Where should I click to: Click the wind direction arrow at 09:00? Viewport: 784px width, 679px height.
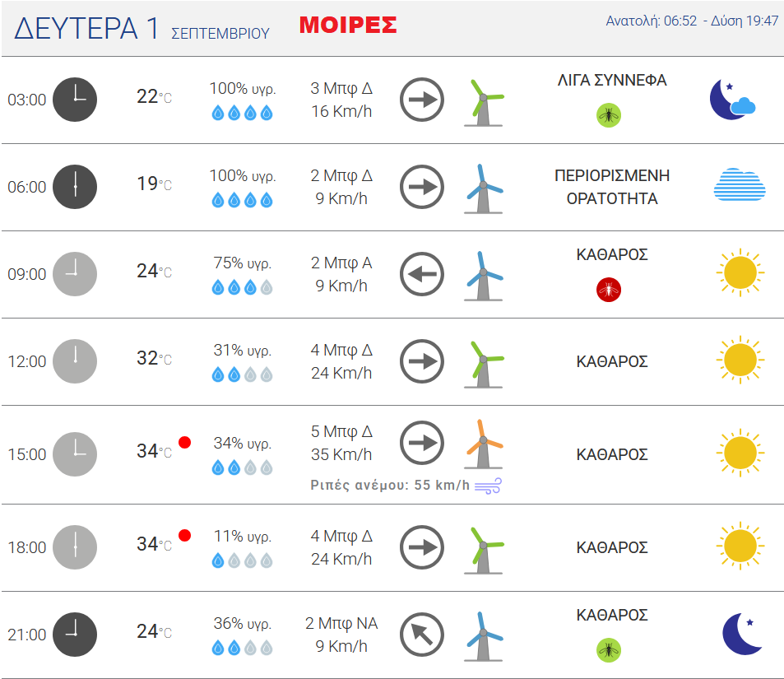pos(422,274)
